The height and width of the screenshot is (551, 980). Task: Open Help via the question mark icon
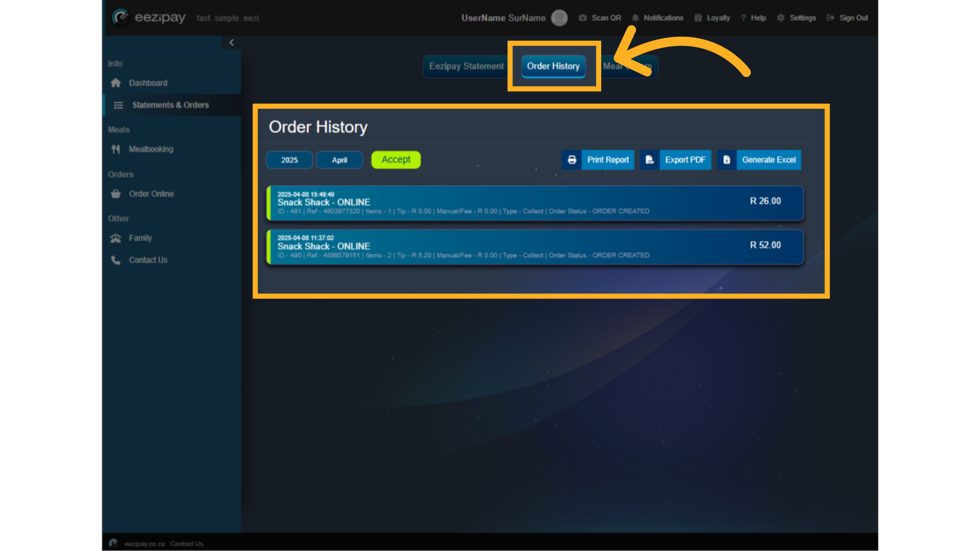744,17
